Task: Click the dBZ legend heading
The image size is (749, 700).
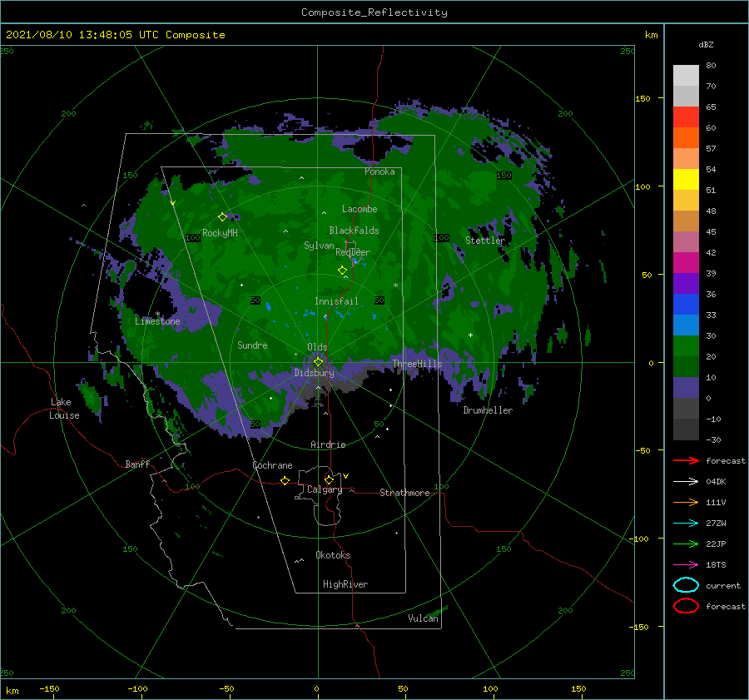Action: tap(706, 44)
